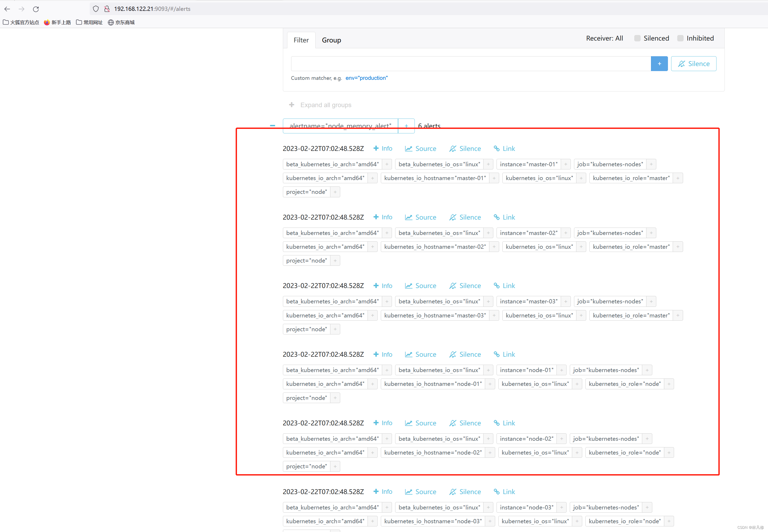768x532 pixels.
Task: Show Info for the node-02 alert
Action: pyautogui.click(x=382, y=423)
